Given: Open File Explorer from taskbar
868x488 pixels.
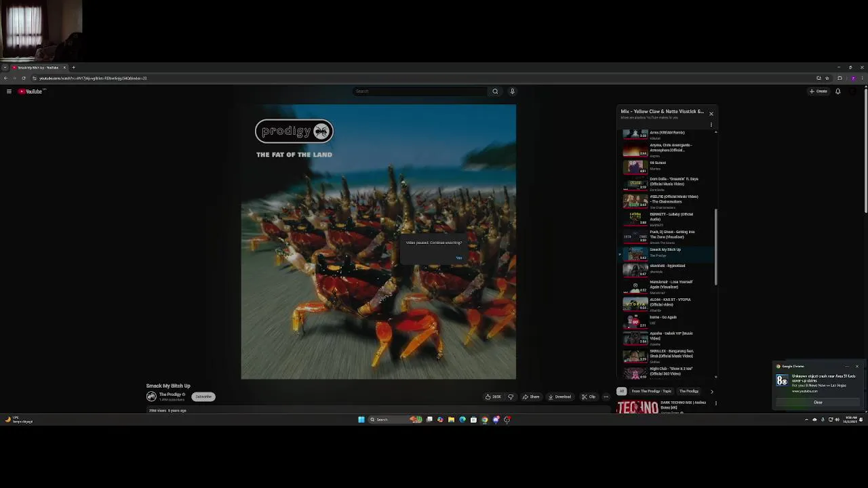Looking at the screenshot, I should [451, 420].
